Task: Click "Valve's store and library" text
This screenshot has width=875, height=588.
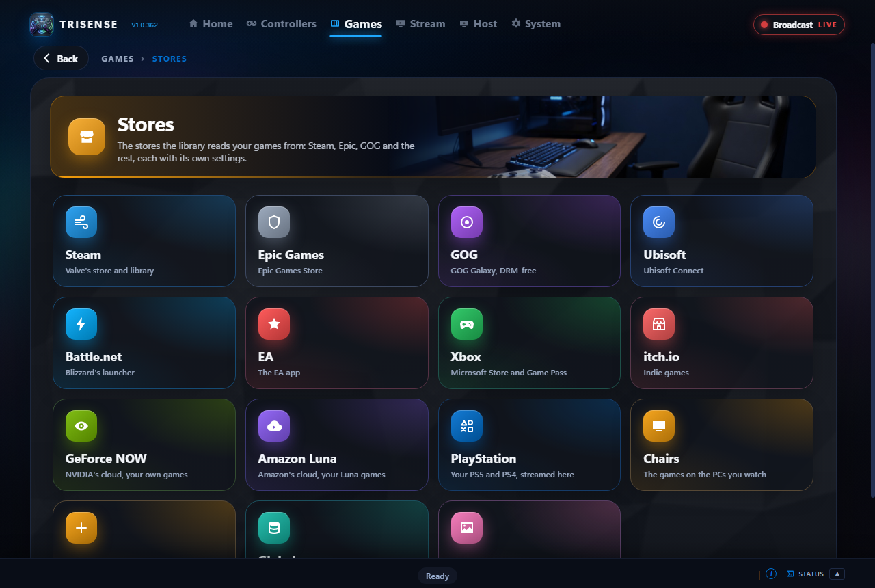Action: click(x=109, y=271)
